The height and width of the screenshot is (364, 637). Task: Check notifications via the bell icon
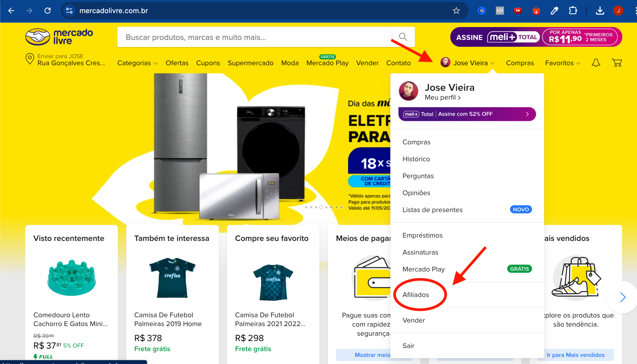pos(596,63)
